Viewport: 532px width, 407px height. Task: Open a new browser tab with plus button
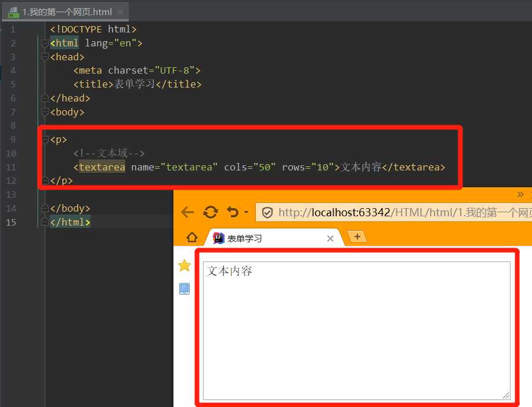(x=357, y=237)
